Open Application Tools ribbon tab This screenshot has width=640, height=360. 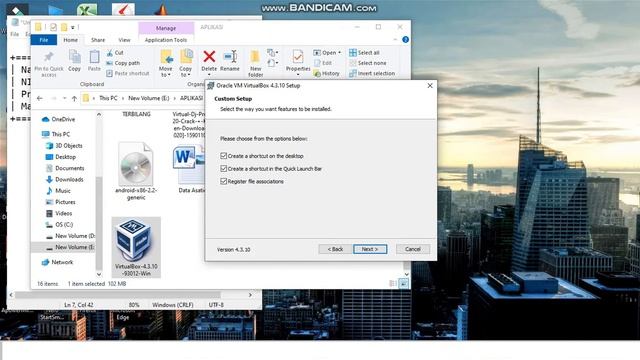click(x=166, y=40)
